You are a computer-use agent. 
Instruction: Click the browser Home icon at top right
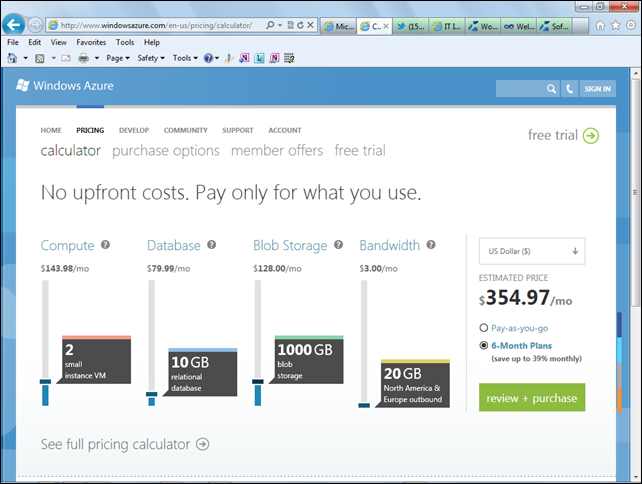600,25
